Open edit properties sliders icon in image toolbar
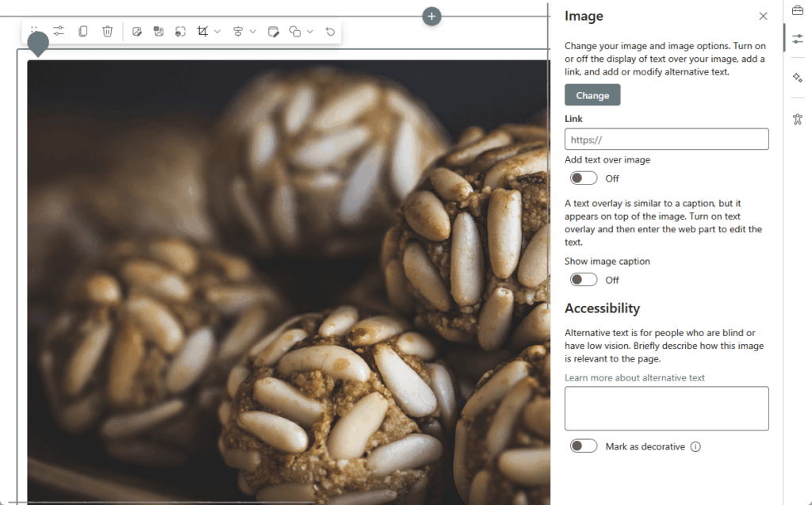812x505 pixels. tap(59, 31)
